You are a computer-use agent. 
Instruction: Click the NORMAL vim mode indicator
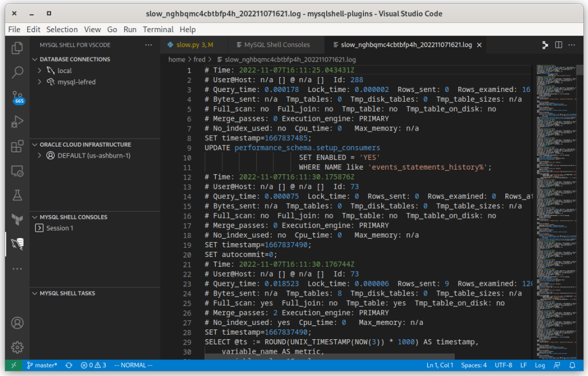(133, 365)
